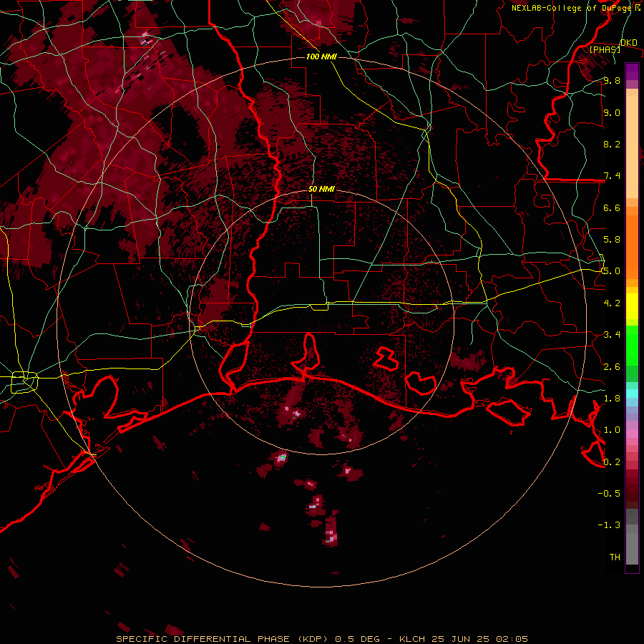Pick the yellow band on the color scale
The width and height of the screenshot is (644, 644).
[632, 306]
